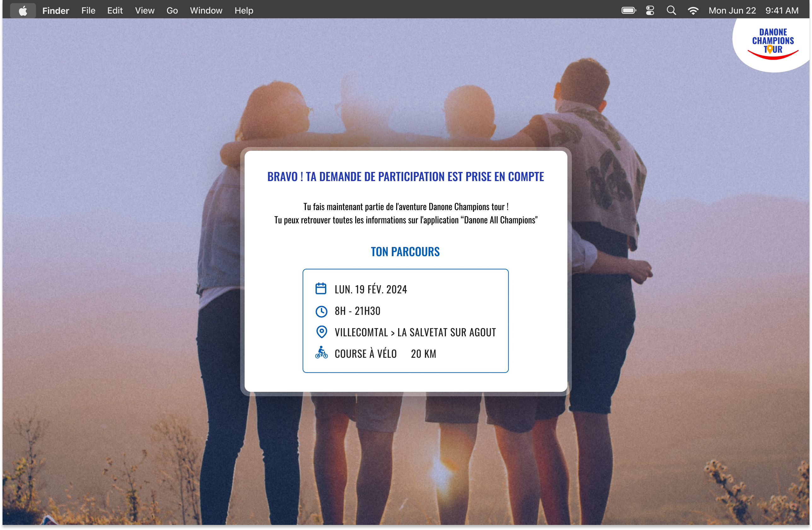Open Control Center from the menu bar
The height and width of the screenshot is (530, 812).
point(650,11)
